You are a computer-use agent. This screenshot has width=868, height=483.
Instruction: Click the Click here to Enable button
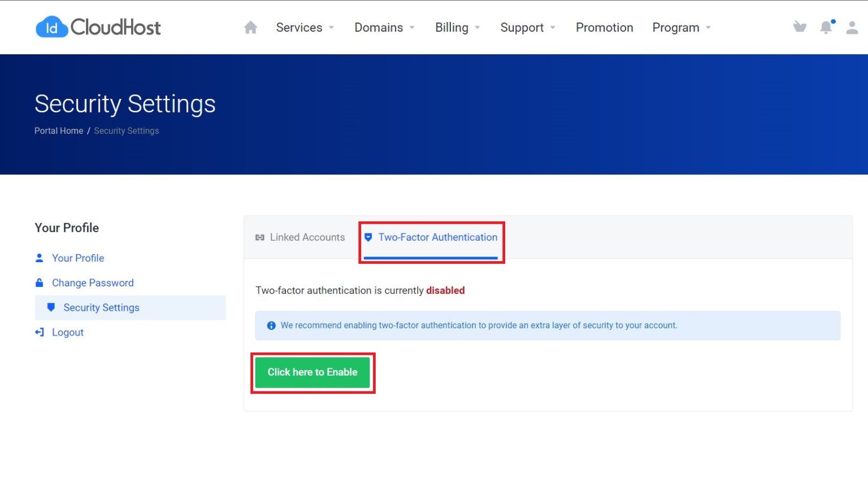313,372
